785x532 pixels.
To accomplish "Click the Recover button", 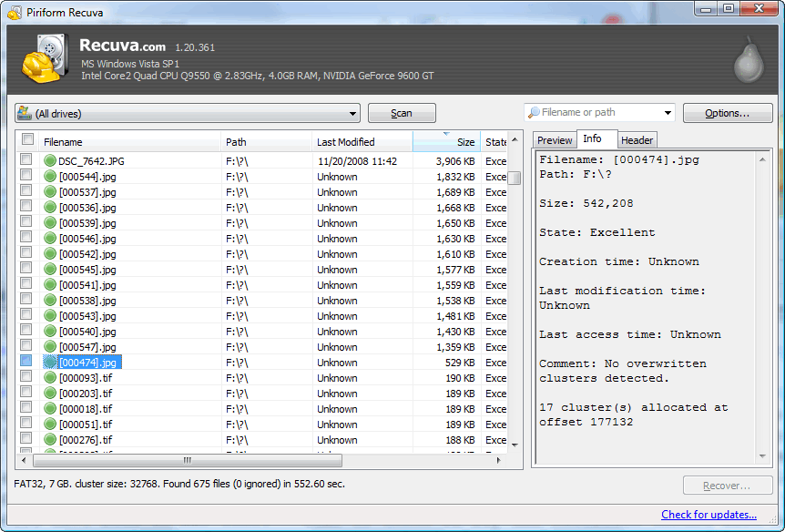I will 728,486.
